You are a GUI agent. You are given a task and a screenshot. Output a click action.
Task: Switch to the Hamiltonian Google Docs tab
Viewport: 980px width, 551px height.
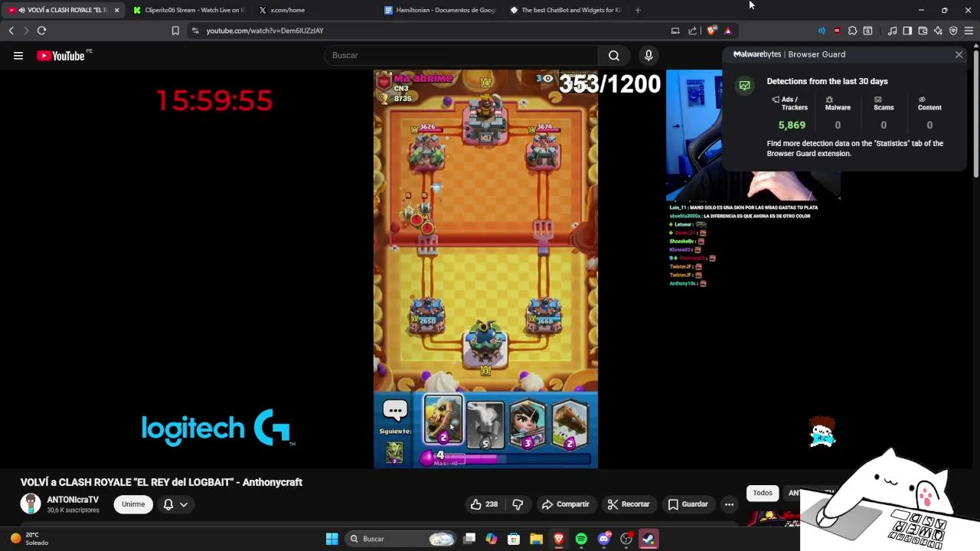coord(440,10)
